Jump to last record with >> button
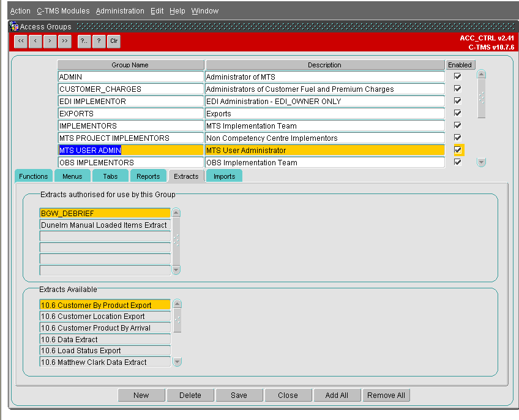The height and width of the screenshot is (420, 519). pos(65,42)
